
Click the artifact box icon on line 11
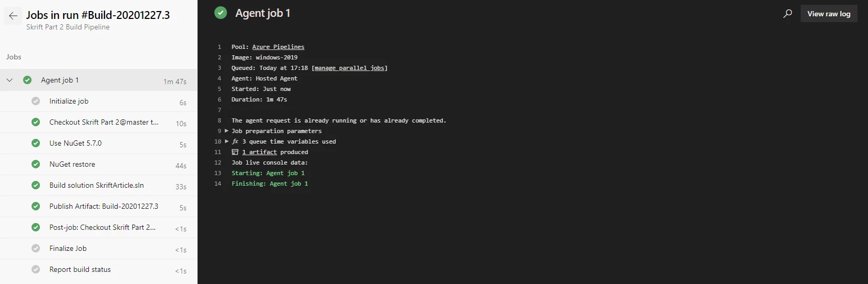coord(235,152)
